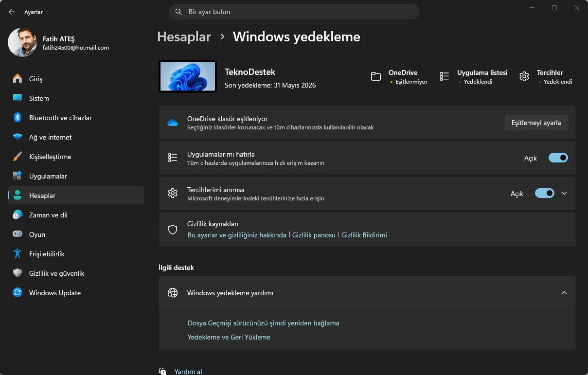Click the Yardım al help icon
Viewport: 588px width, 375px height.
163,372
